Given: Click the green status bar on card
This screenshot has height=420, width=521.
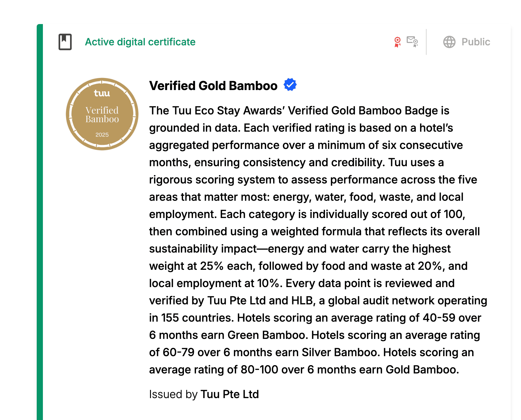Looking at the screenshot, I should (40, 222).
